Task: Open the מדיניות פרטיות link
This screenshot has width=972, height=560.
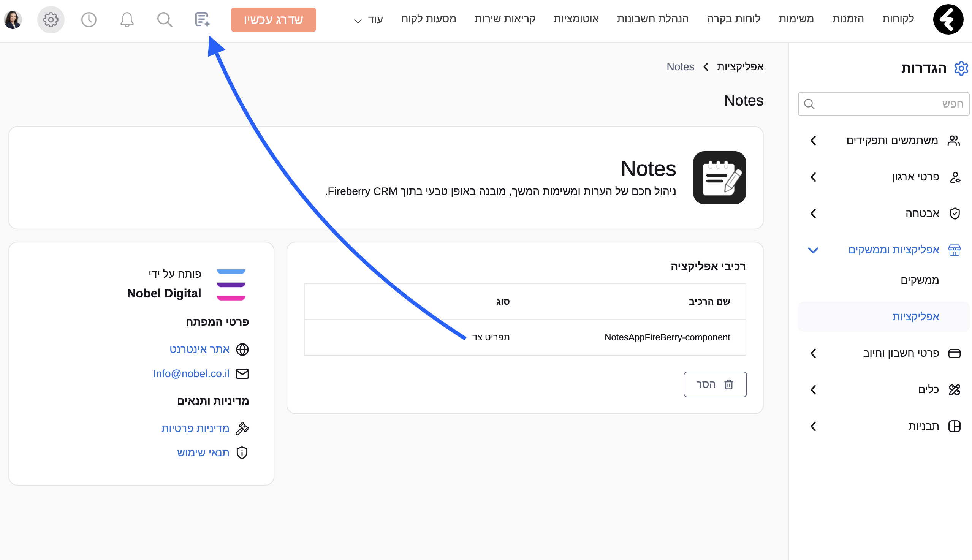Action: 195,428
